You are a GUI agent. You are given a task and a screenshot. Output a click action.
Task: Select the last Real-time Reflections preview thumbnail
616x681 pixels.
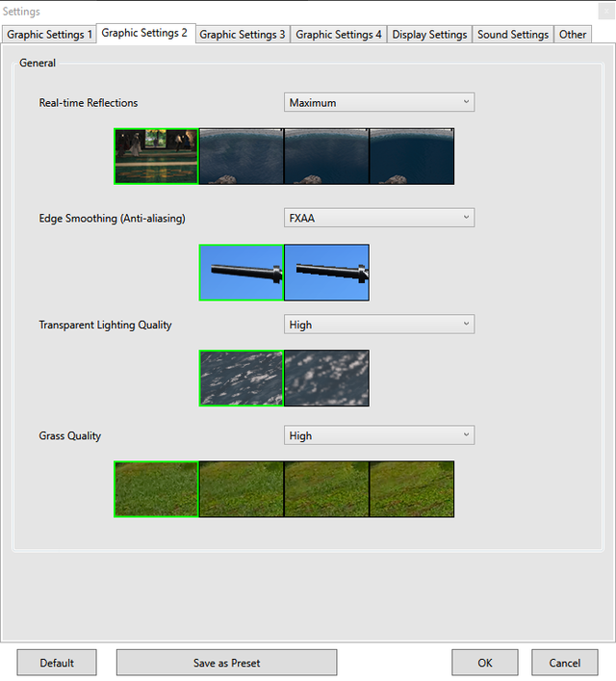412,156
